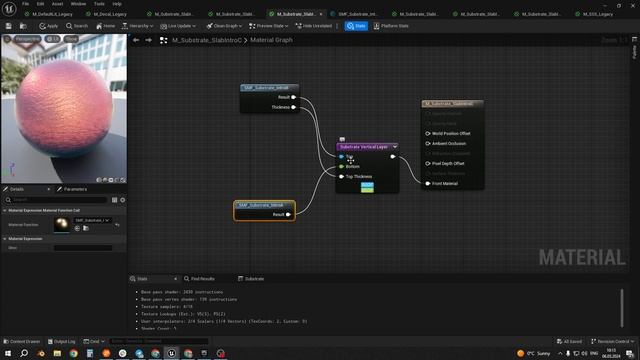Image resolution: width=640 pixels, height=360 pixels.
Task: Open the Preview State dropdown
Action: (269, 26)
